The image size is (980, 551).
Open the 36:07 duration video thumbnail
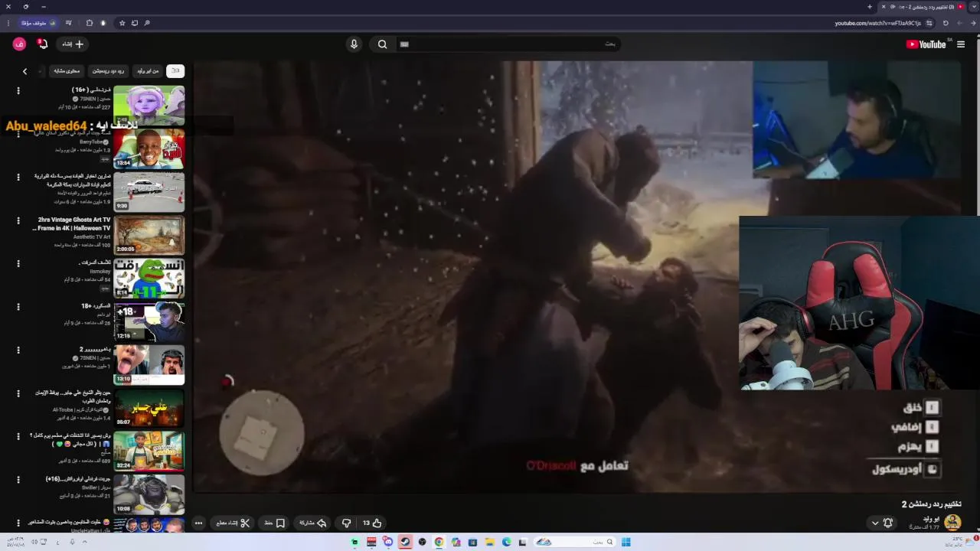[149, 408]
